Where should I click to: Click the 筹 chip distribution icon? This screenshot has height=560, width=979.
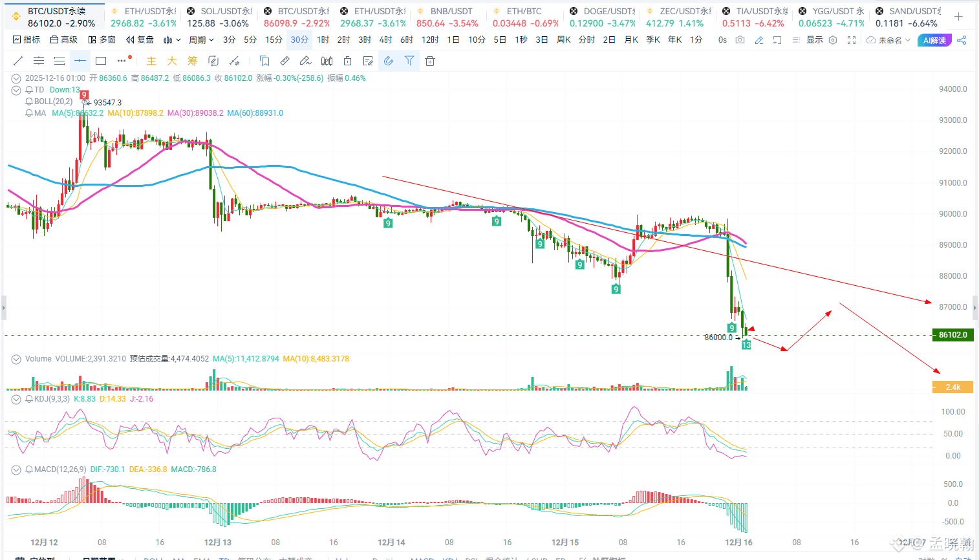coord(193,61)
